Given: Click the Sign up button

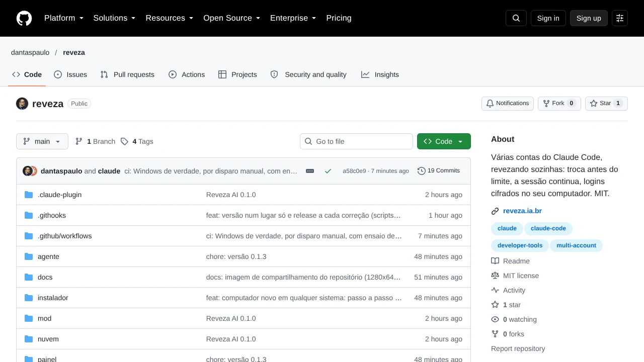Looking at the screenshot, I should click(589, 18).
